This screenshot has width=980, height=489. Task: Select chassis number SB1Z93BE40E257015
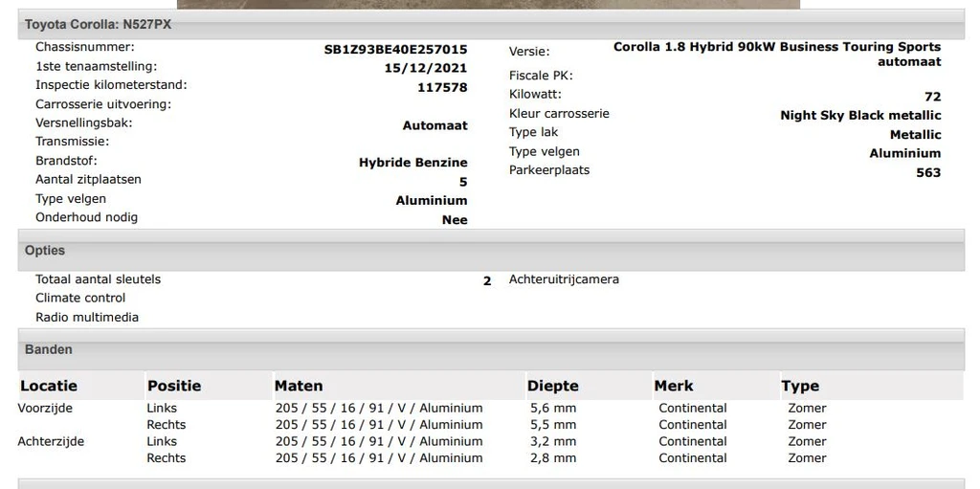click(395, 50)
